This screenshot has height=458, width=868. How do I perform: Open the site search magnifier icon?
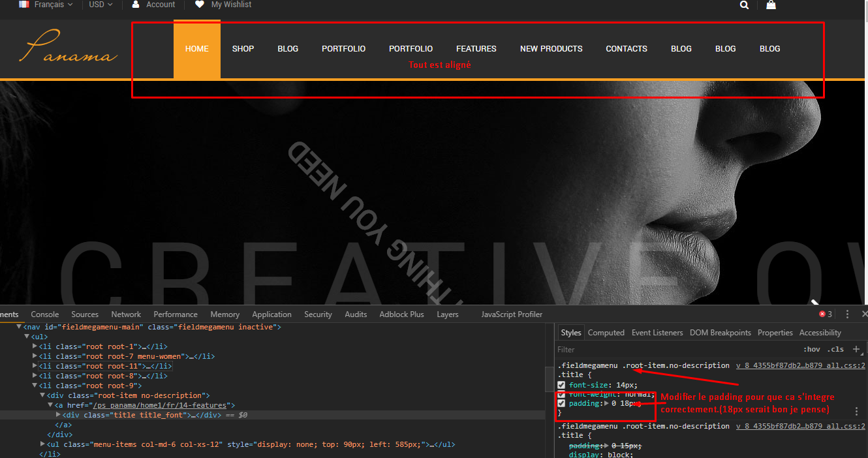tap(745, 5)
